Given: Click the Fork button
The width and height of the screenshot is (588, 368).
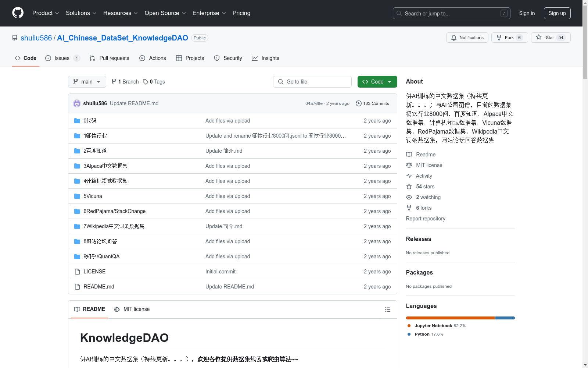Looking at the screenshot, I should point(509,38).
